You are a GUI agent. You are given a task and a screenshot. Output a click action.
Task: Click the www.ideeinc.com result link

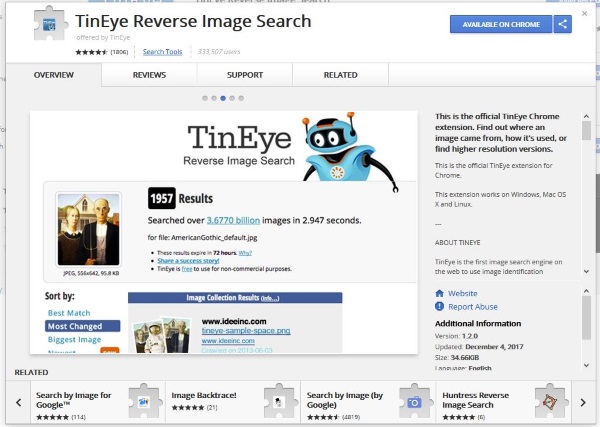click(x=228, y=341)
